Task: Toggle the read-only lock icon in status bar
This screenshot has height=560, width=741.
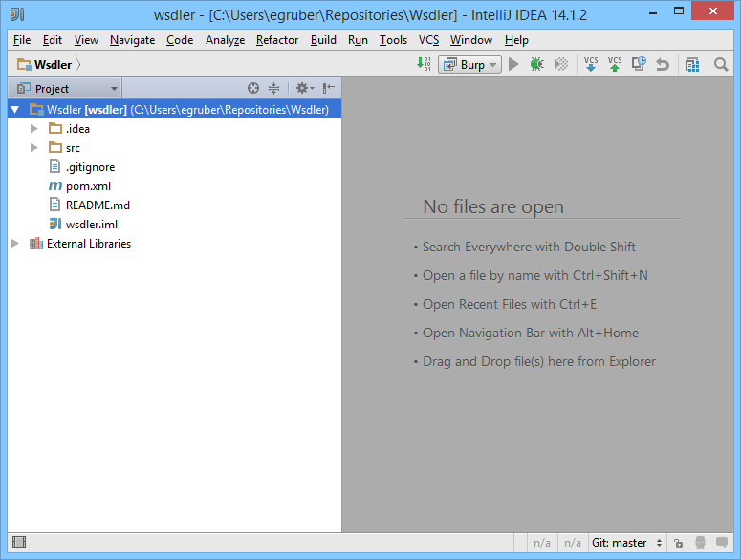Action: click(678, 543)
